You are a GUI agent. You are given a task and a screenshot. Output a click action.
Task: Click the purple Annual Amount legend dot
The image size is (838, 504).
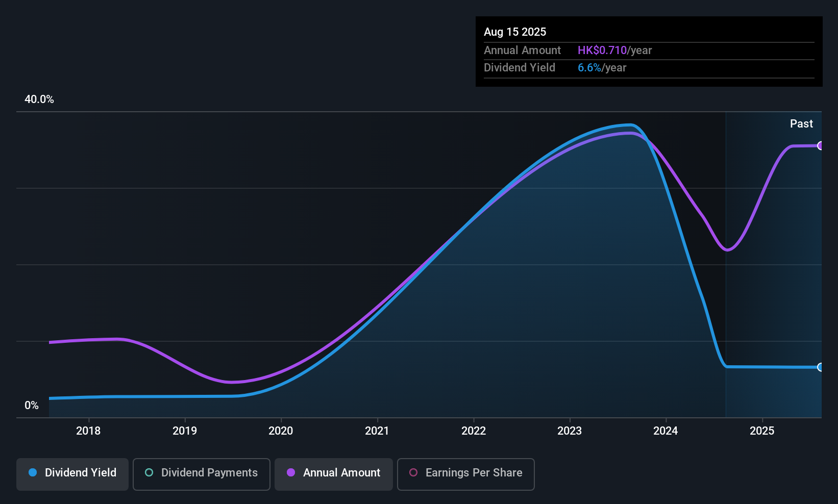click(290, 473)
